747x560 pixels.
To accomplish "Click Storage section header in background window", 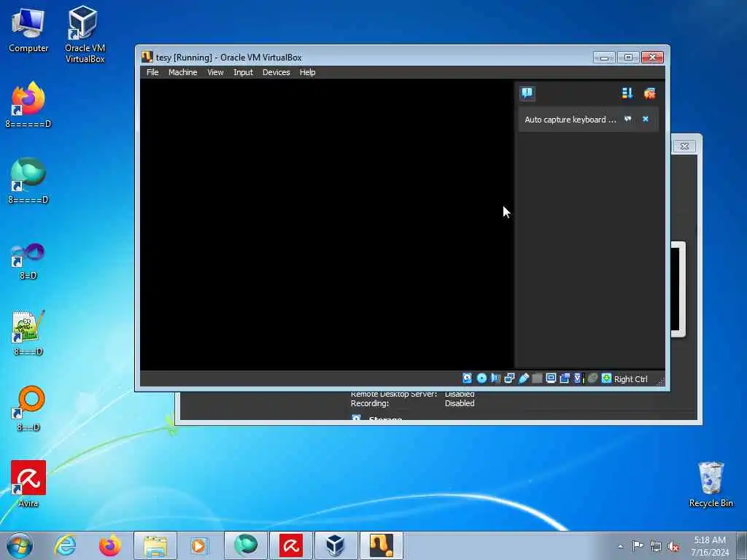I will (x=385, y=419).
